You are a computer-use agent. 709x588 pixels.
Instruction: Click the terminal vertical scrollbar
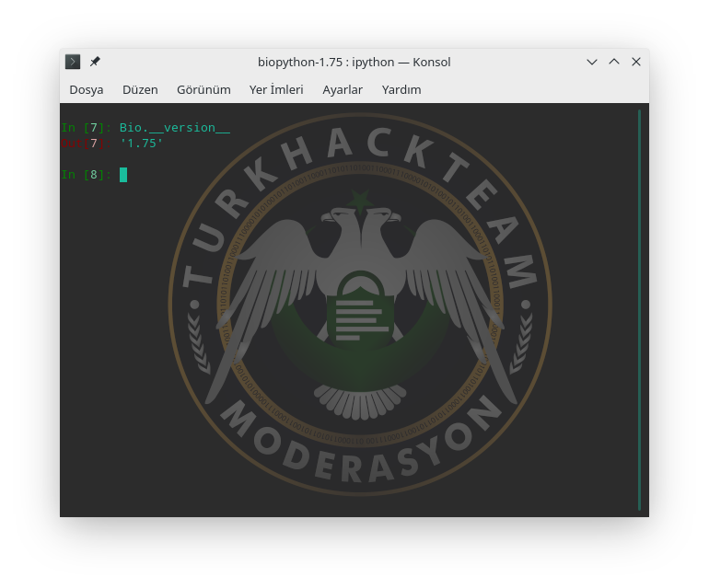coord(639,310)
